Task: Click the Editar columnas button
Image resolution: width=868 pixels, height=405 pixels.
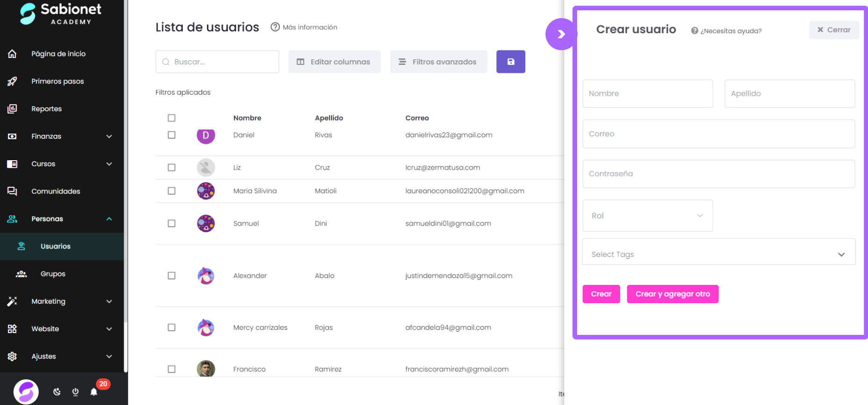Action: point(334,62)
